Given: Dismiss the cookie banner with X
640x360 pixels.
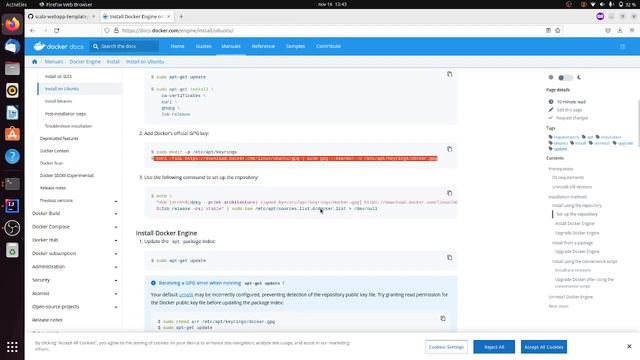Looking at the screenshot, I should coord(629,347).
